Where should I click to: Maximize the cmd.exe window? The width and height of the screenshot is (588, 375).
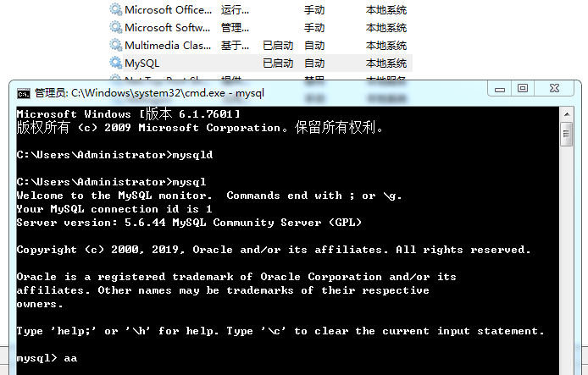(523, 88)
